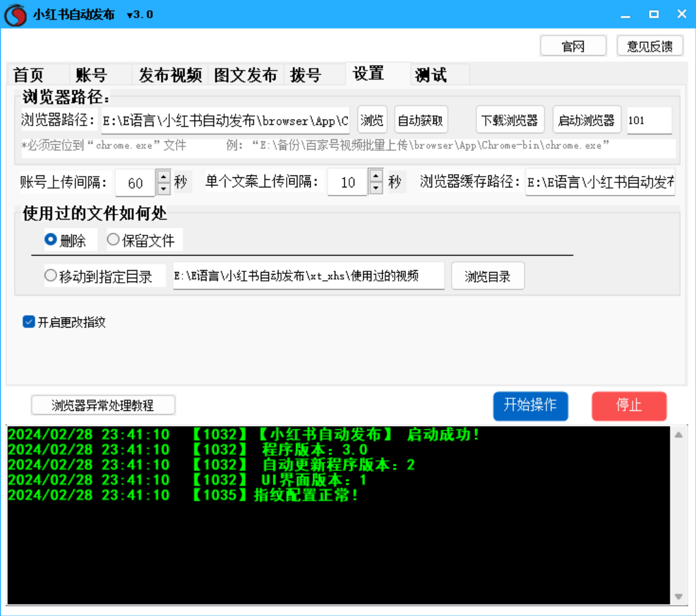Click 自动获取 to auto-detect browser path
Viewport: 696px width, 616px height.
click(x=421, y=120)
